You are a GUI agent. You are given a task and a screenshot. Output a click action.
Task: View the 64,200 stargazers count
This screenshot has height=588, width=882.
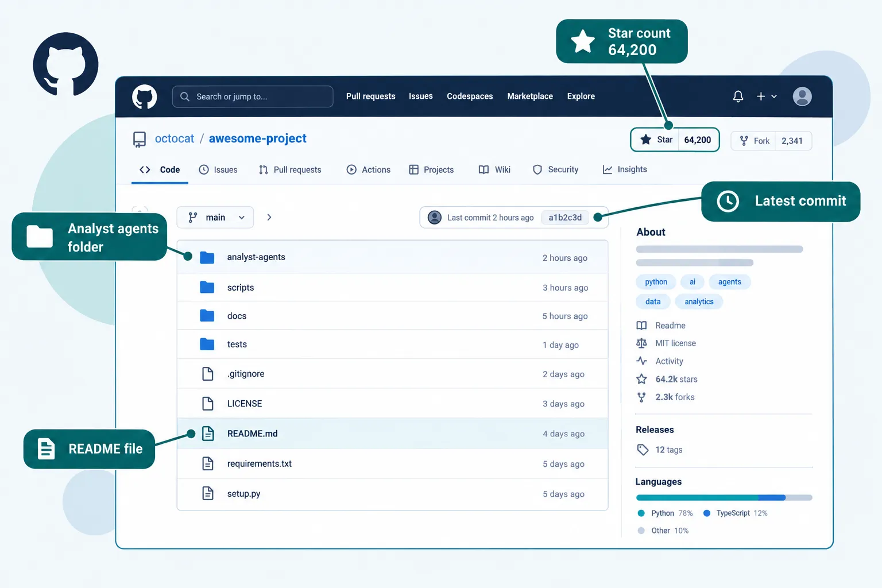click(698, 140)
